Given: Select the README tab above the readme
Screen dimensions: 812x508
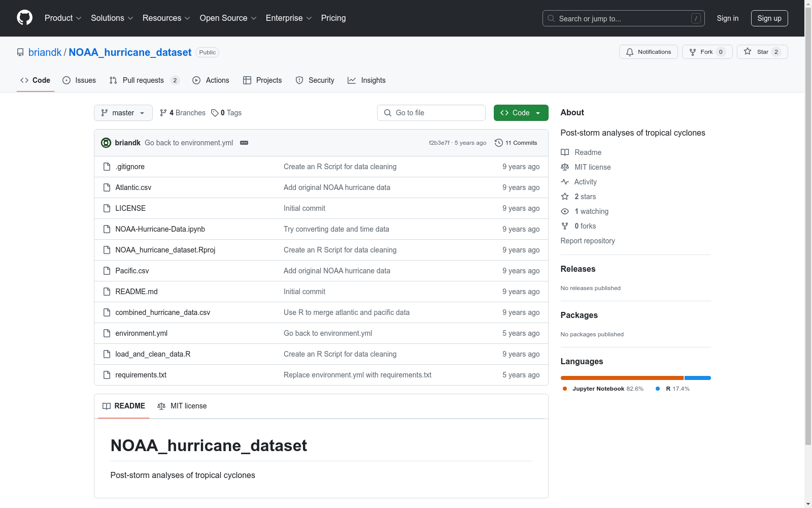Looking at the screenshot, I should [x=124, y=406].
